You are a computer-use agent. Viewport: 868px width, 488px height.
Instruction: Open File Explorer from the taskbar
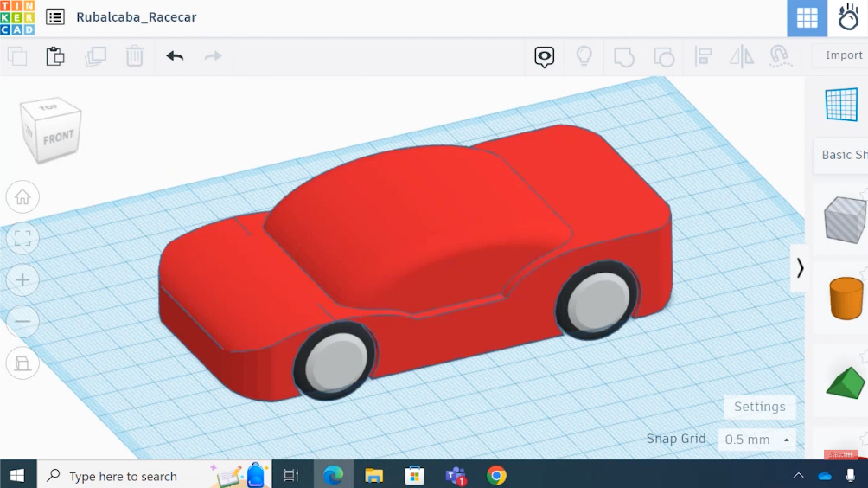[373, 475]
